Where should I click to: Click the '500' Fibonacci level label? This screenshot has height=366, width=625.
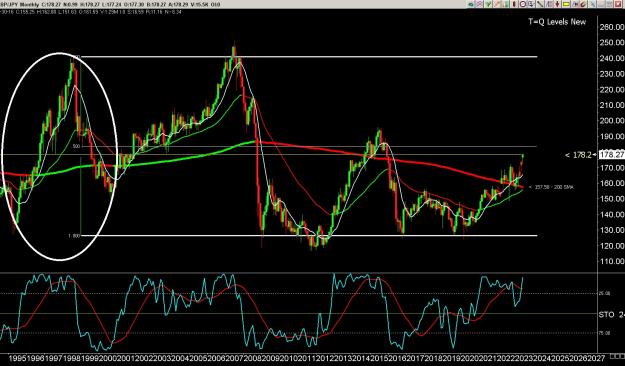[x=77, y=147]
